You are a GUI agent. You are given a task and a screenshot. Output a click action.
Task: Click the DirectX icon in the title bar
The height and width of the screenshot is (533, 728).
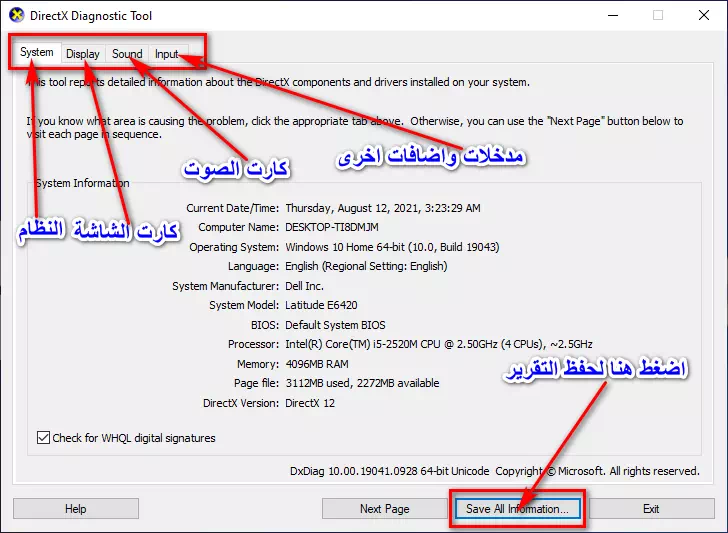(15, 15)
